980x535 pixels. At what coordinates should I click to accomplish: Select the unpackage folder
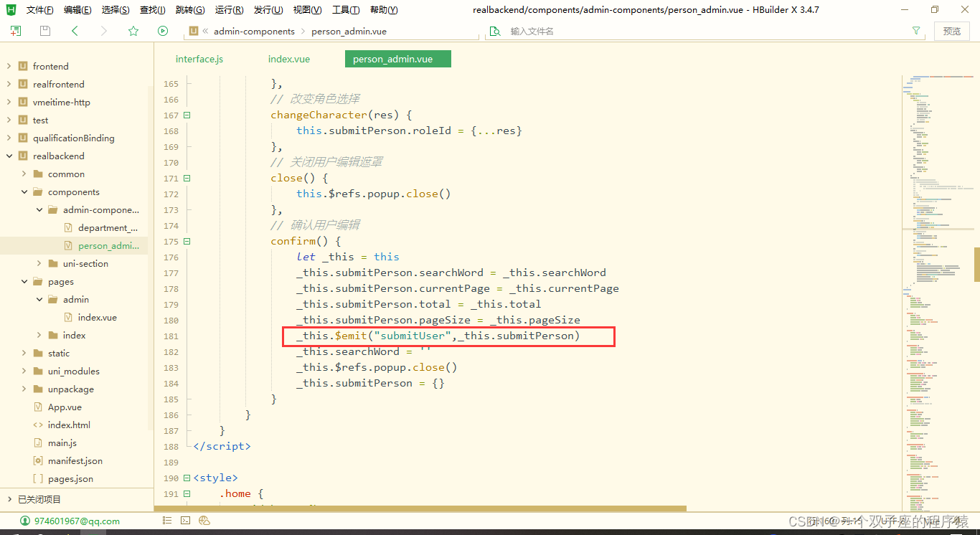[x=71, y=389]
